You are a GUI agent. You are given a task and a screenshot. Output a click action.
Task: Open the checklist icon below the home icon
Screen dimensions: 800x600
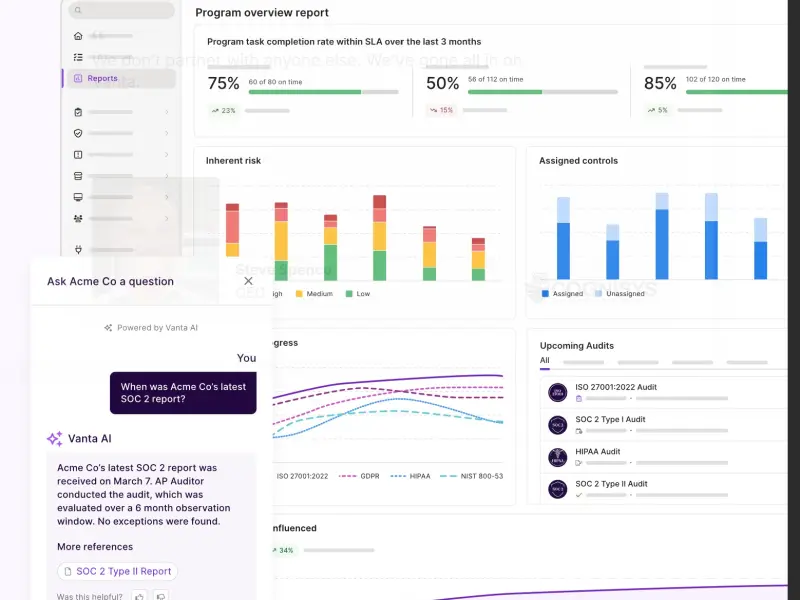click(78, 58)
